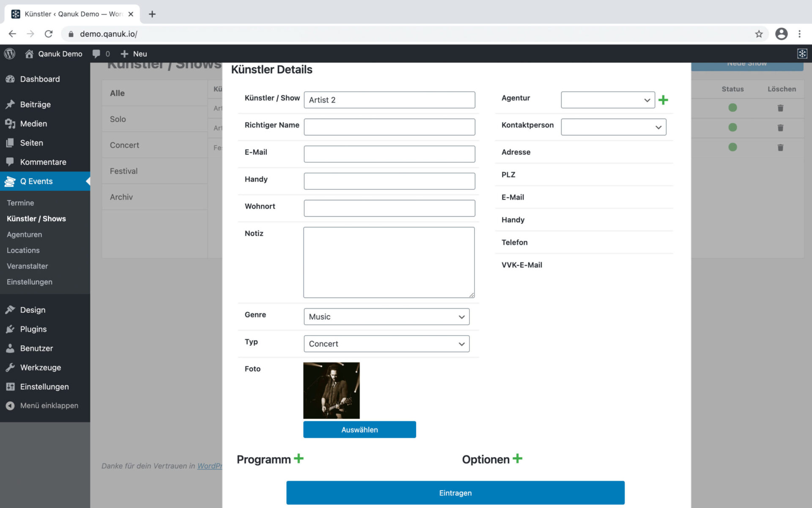
Task: Click the Qanuk snowflake icon in admin bar
Action: coord(802,54)
